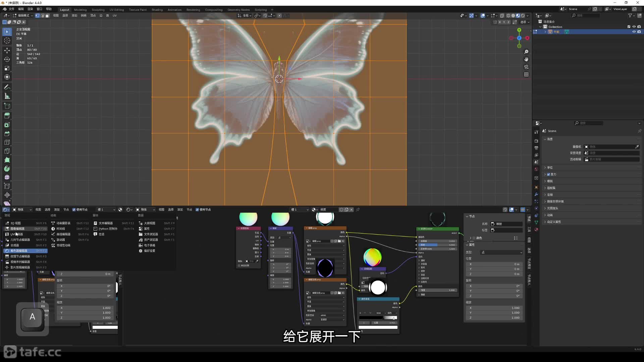The height and width of the screenshot is (362, 644).
Task: Choose 偏好设置 from editor type menu
Action: (156, 251)
